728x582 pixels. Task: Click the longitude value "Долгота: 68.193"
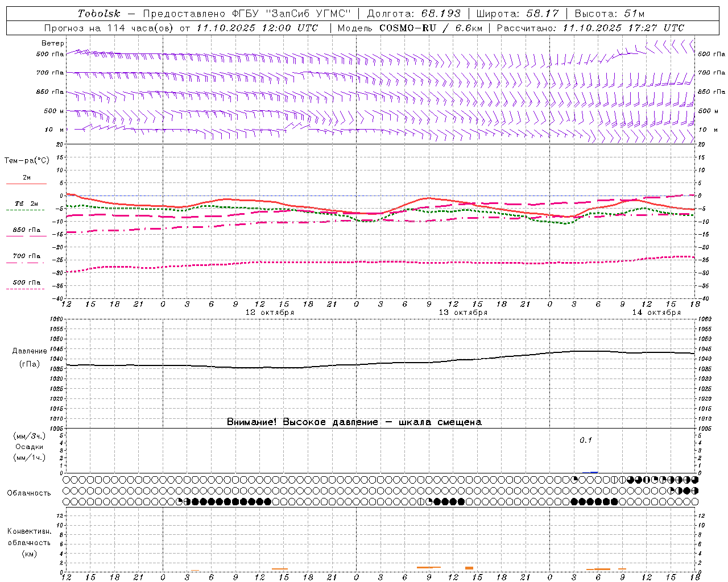(x=413, y=14)
